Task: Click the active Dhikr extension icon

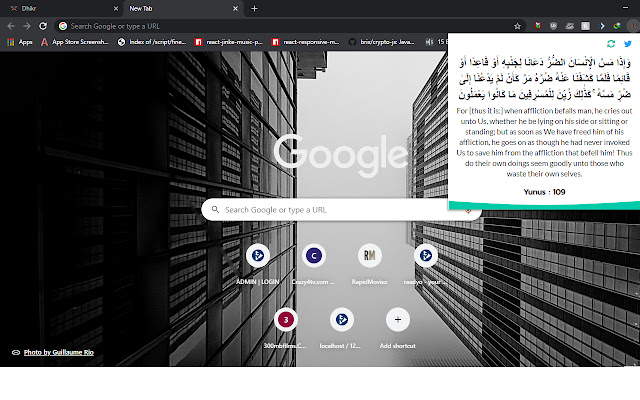Action: point(633,26)
